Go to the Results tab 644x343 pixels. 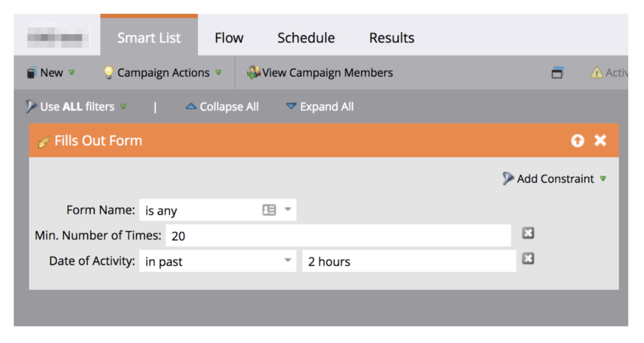[391, 38]
